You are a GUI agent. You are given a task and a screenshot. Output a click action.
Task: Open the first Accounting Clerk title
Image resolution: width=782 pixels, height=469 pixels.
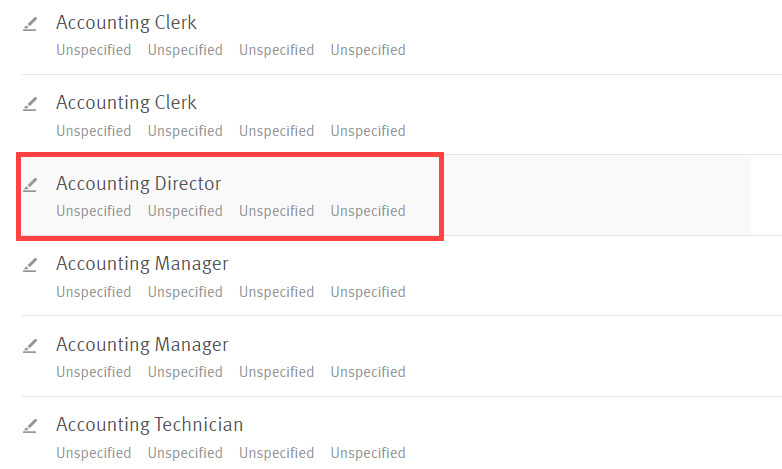(x=126, y=22)
